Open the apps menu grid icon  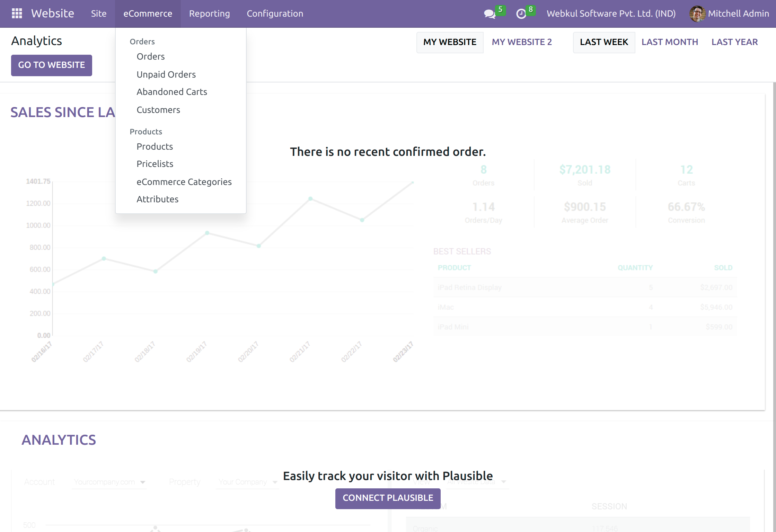click(x=17, y=13)
